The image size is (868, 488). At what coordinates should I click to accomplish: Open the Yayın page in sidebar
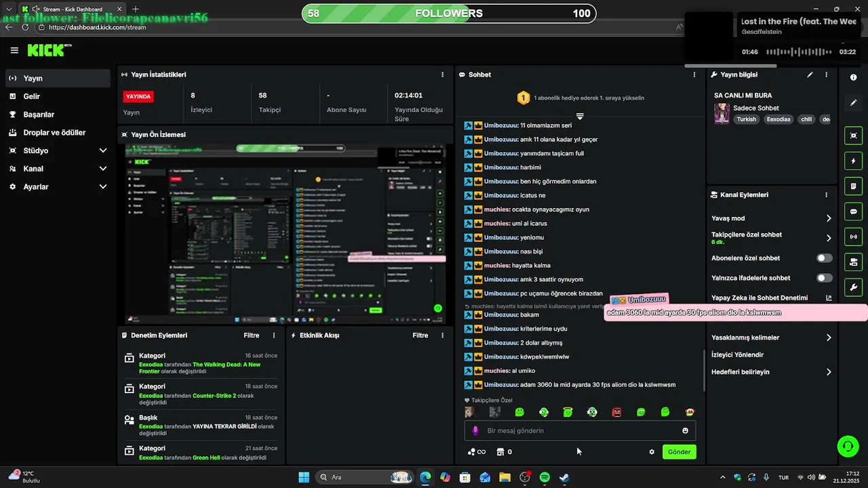click(x=58, y=79)
